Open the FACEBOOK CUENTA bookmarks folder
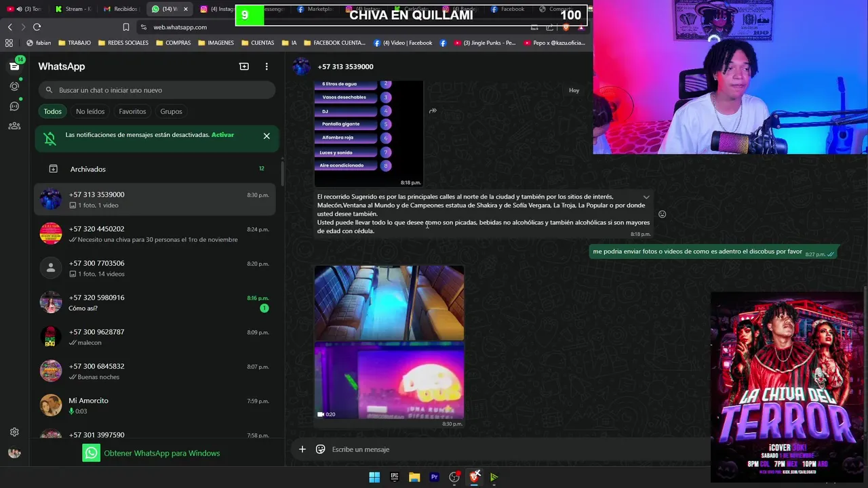This screenshot has width=868, height=488. (334, 43)
